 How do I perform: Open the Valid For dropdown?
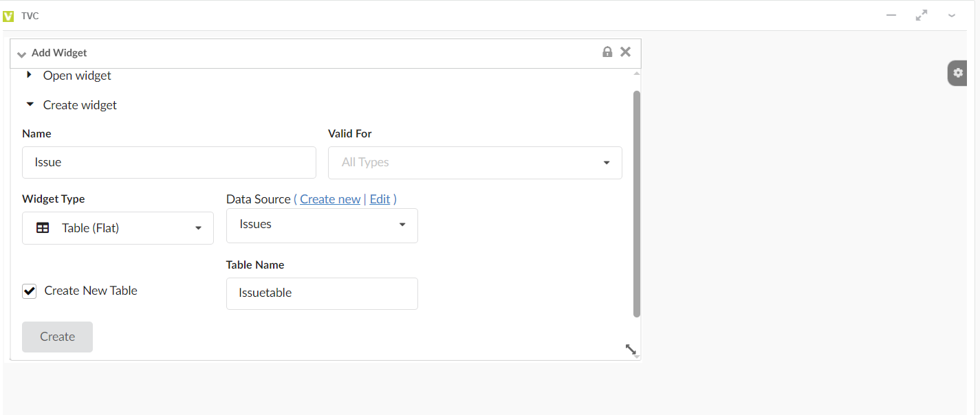click(x=475, y=163)
